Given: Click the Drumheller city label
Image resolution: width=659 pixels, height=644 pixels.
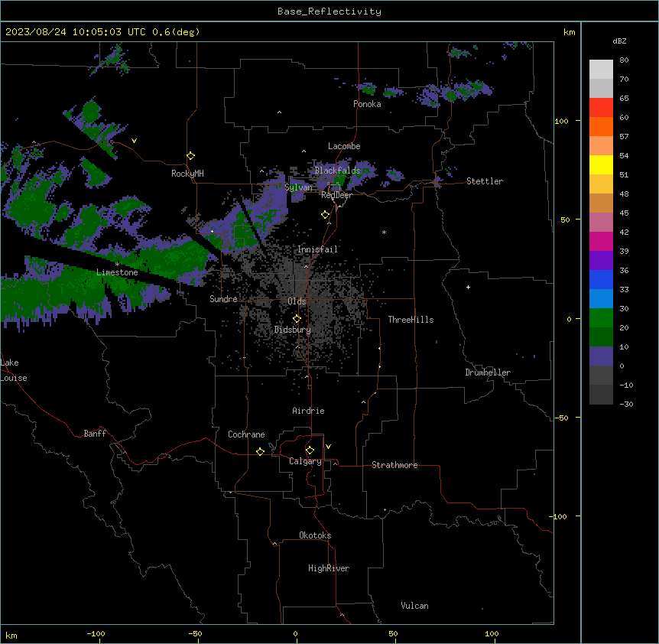Looking at the screenshot, I should (x=488, y=372).
